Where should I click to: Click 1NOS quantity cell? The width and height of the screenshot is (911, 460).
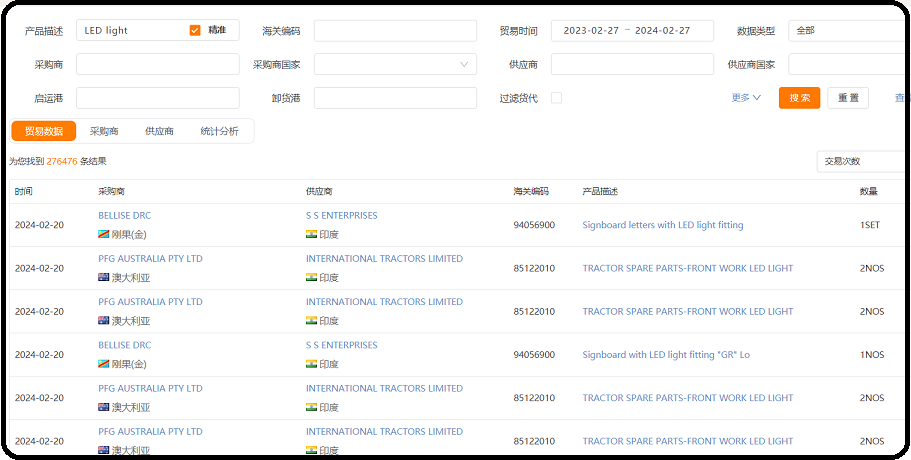click(x=872, y=354)
